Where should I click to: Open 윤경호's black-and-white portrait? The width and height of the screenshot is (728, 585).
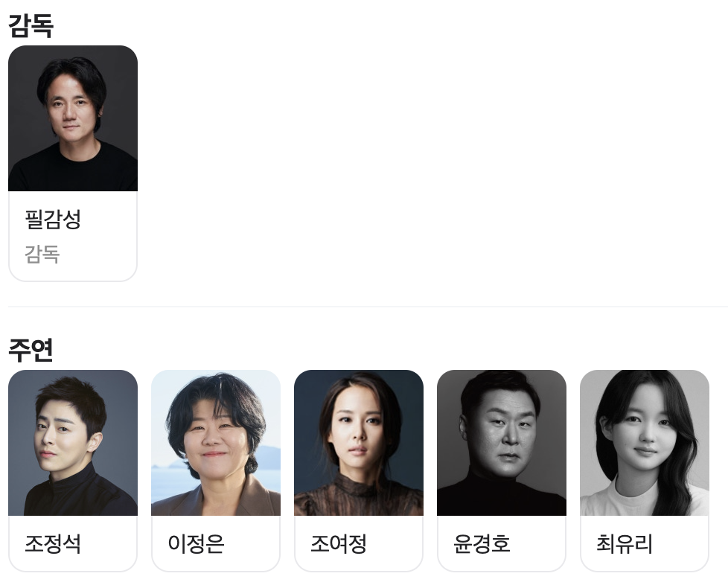502,443
